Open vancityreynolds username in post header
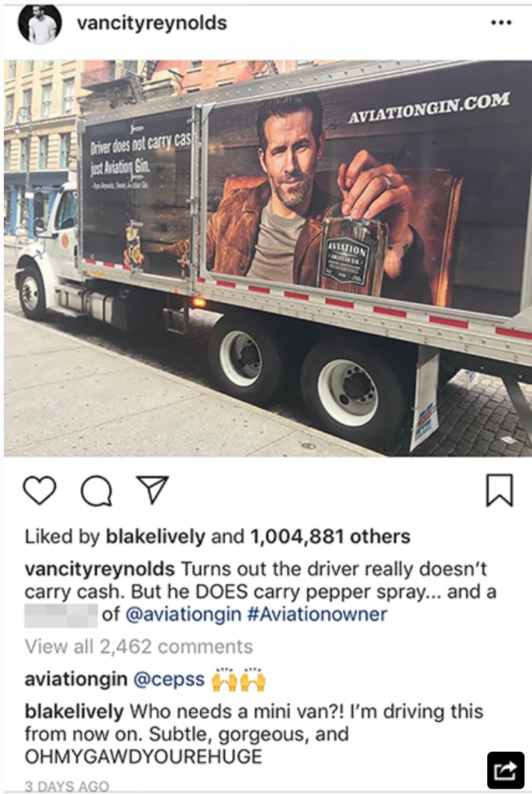This screenshot has height=794, width=532. click(152, 22)
